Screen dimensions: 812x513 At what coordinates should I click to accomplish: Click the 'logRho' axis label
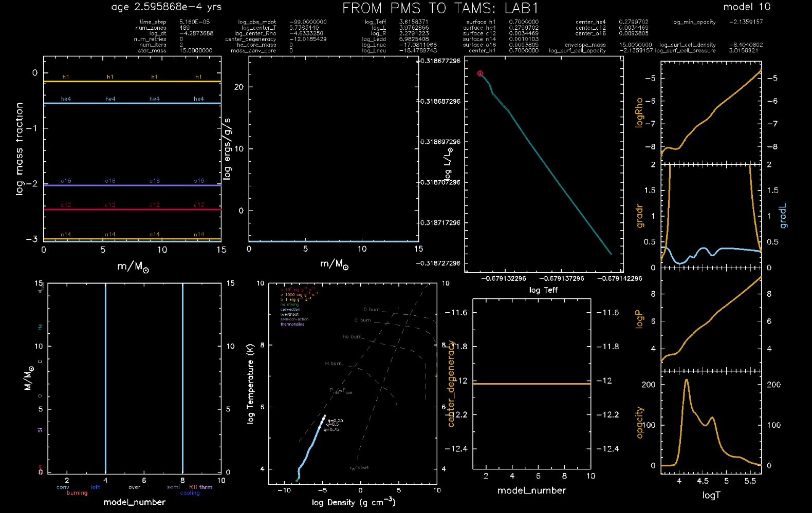(x=639, y=112)
